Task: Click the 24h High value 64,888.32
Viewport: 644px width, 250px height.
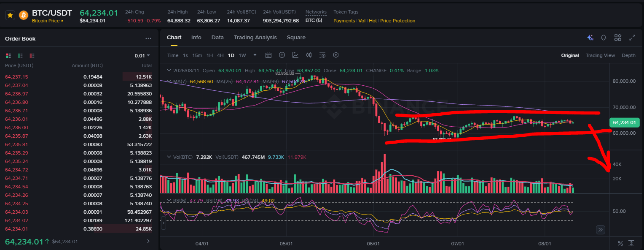Action: (x=179, y=21)
